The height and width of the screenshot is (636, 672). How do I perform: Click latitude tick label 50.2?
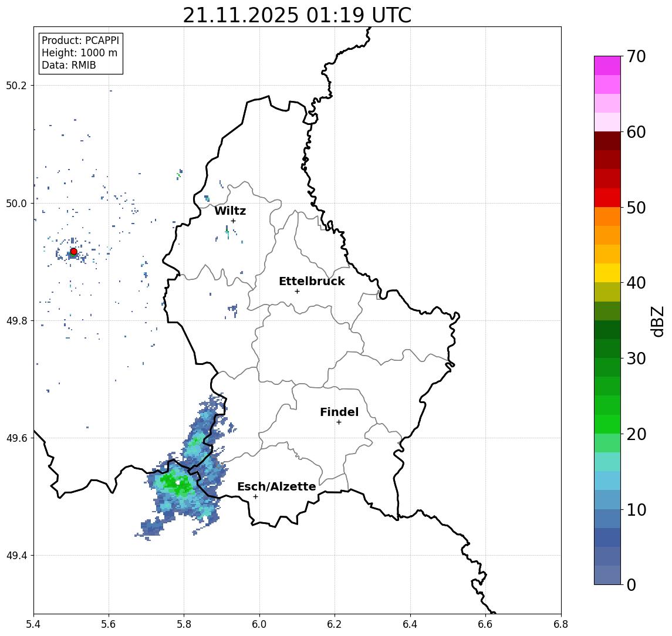[16, 85]
